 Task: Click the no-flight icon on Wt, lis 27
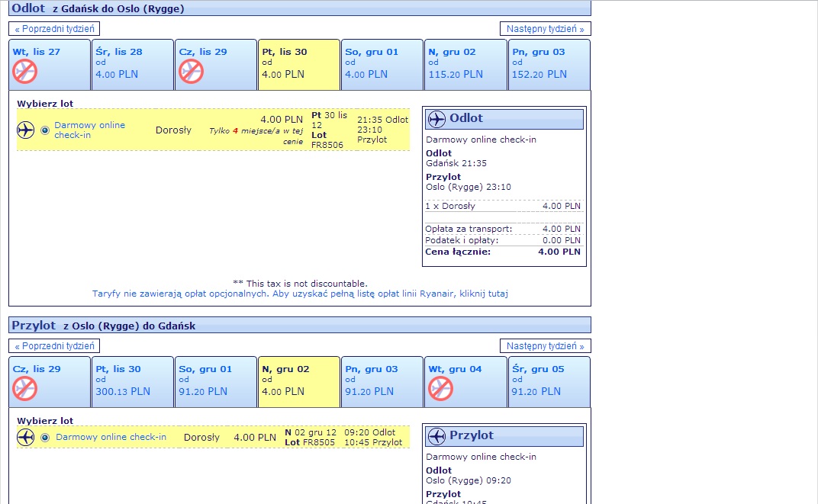click(x=25, y=72)
